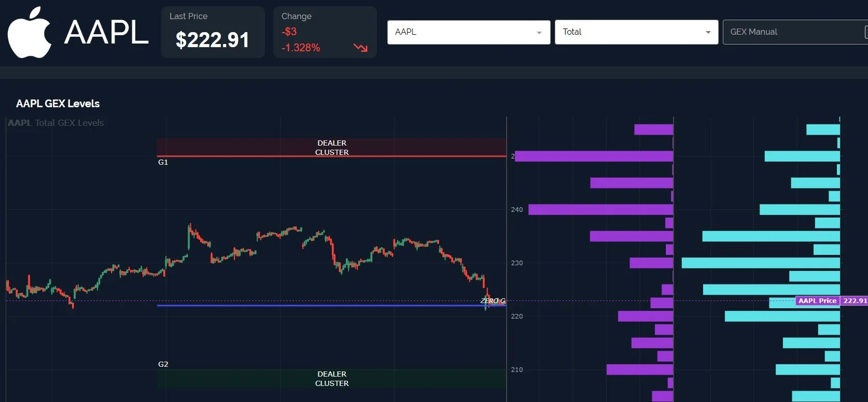Click the large AAPL ticker title

pyautogui.click(x=106, y=33)
